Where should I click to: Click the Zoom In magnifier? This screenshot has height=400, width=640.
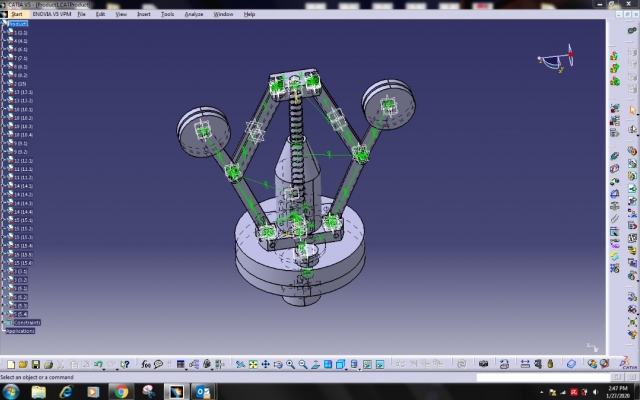(x=291, y=364)
